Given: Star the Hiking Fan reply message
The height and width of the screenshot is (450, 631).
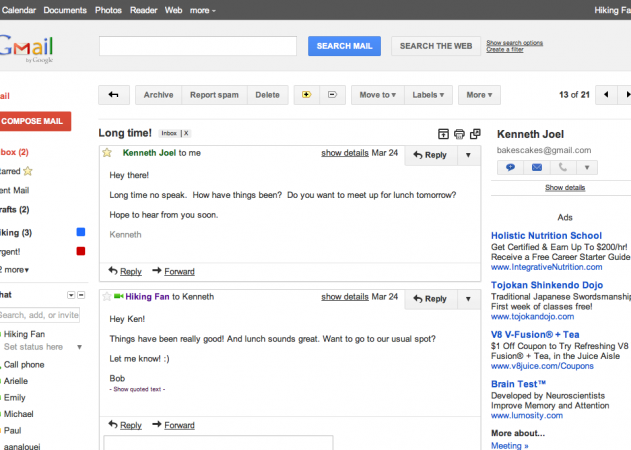Looking at the screenshot, I should pyautogui.click(x=107, y=297).
